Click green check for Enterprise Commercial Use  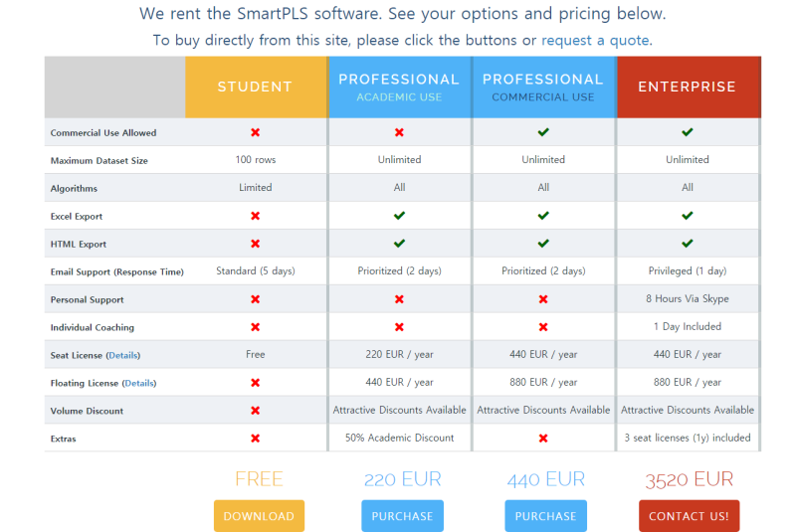[x=688, y=132]
